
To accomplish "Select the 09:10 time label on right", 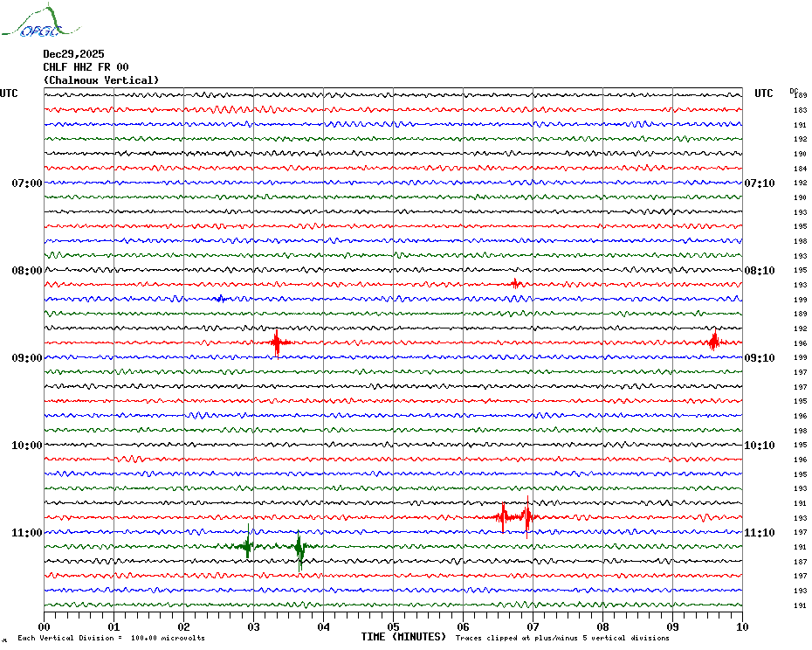I will (x=759, y=358).
